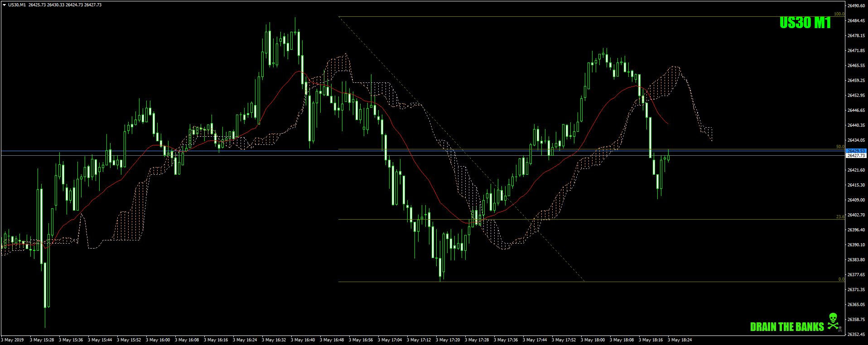Click price scale value 26365.05
The height and width of the screenshot is (345, 868).
[x=856, y=305]
